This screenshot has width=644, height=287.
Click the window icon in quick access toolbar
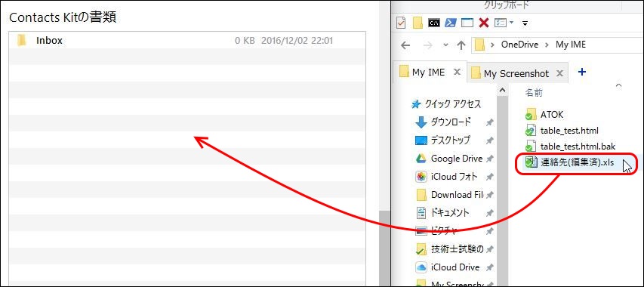point(467,23)
